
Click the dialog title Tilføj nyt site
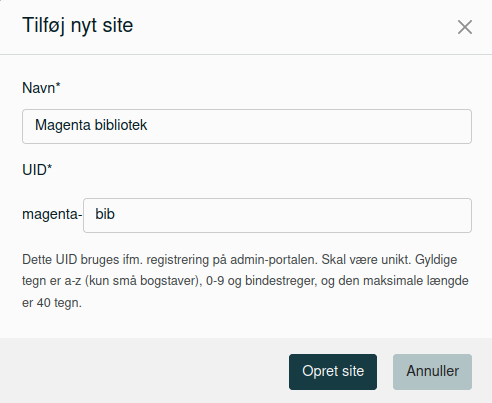click(x=78, y=25)
